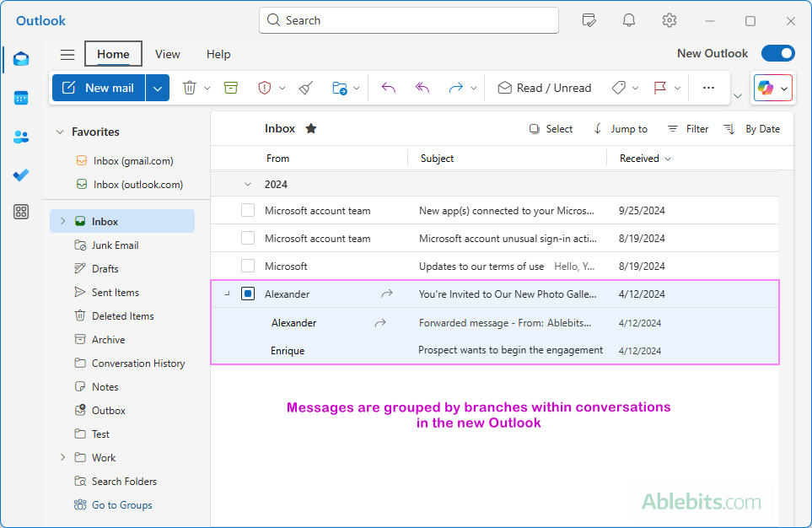Open the More apps grid icon
The width and height of the screenshot is (812, 528).
[x=21, y=212]
